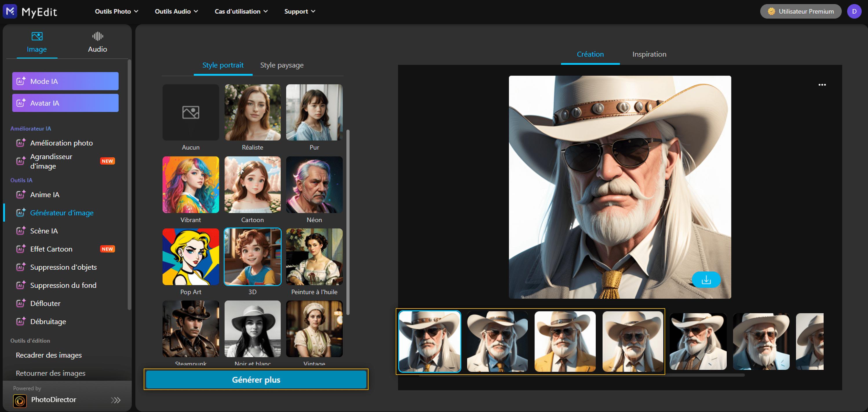Viewport: 868px width, 412px height.
Task: Pick the Néon portrait style
Action: click(314, 184)
